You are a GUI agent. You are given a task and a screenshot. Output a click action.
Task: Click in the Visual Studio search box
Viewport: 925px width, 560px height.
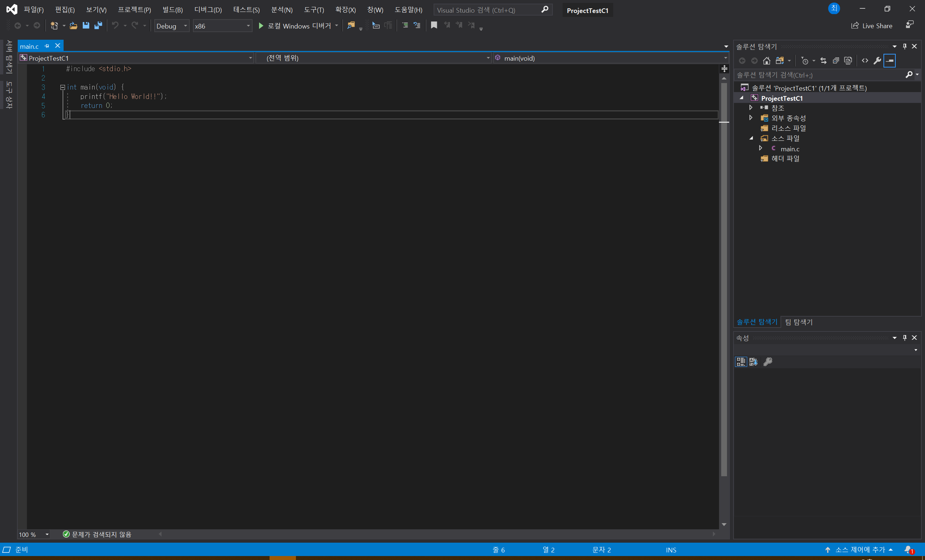[487, 10]
